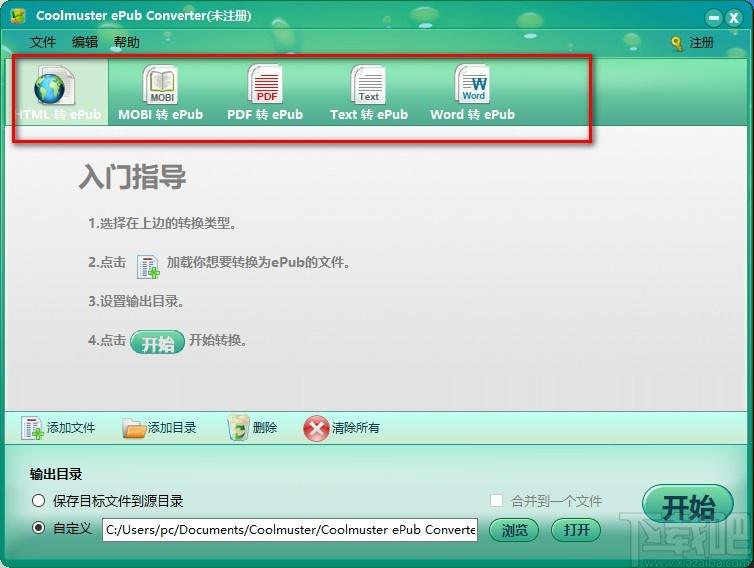Select the Word 转 ePub conversion type

point(473,92)
